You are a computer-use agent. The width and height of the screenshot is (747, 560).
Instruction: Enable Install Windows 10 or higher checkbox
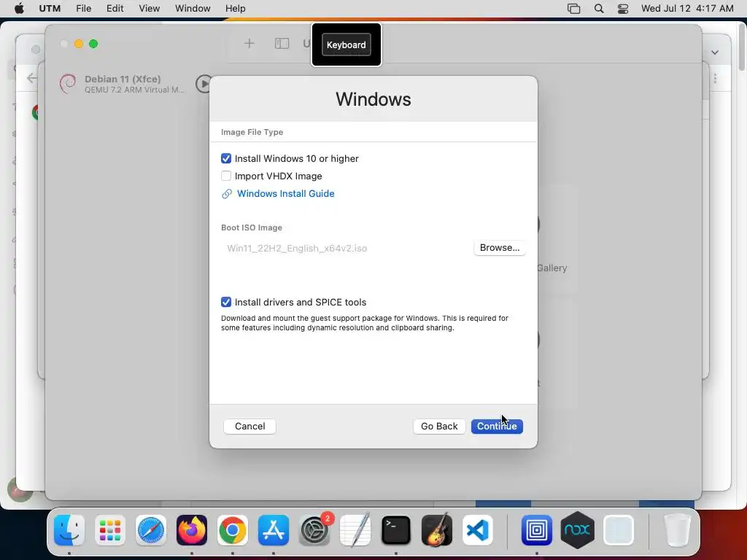226,158
